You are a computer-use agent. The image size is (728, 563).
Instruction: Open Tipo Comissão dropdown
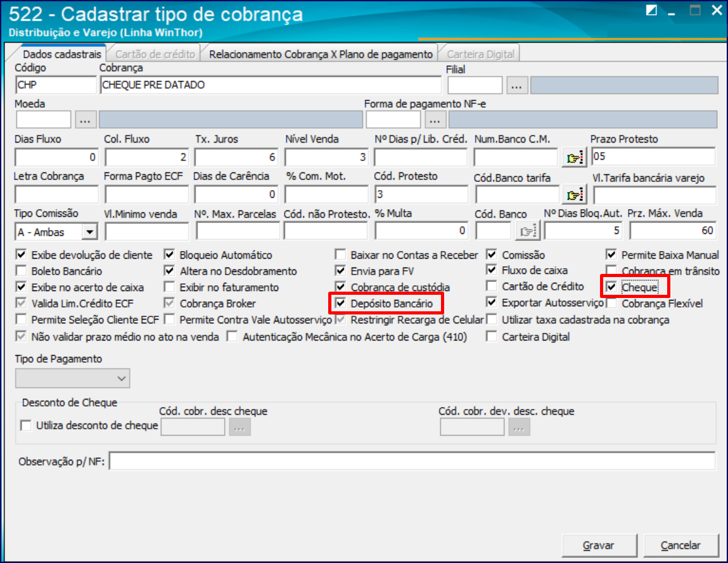click(89, 231)
